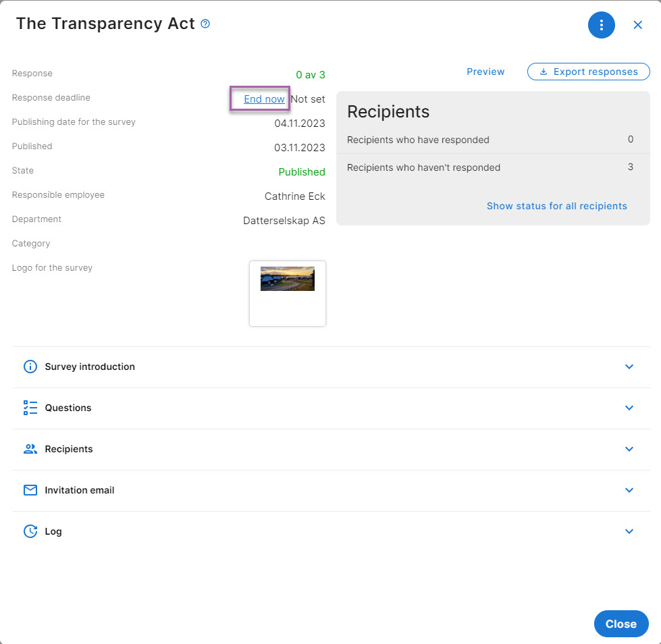The image size is (661, 644).
Task: Click the responsible employee Cathrine Eck
Action: (x=294, y=196)
